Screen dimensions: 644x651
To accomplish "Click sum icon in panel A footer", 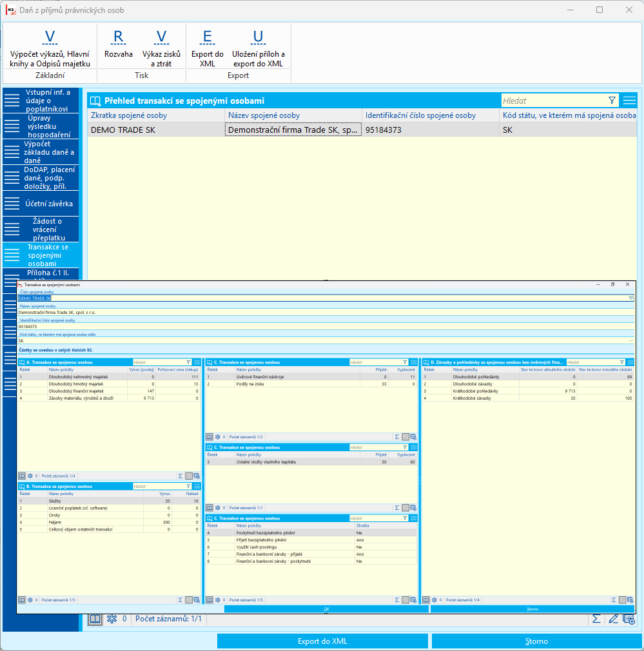I will 181,476.
